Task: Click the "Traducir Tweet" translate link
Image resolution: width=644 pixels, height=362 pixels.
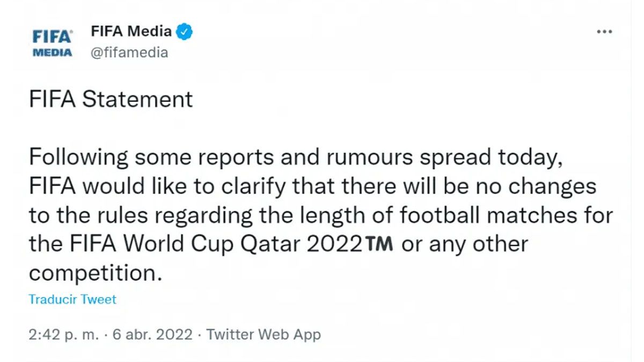Action: (x=72, y=299)
